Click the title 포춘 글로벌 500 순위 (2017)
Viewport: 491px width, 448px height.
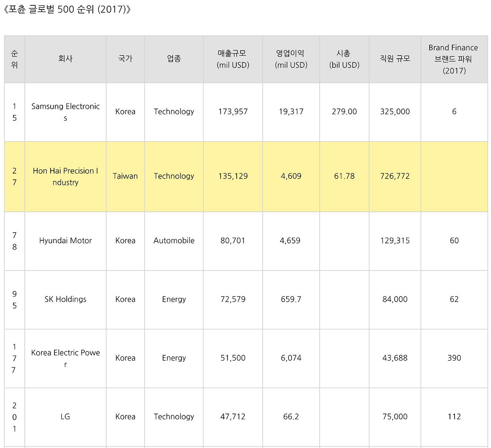pyautogui.click(x=67, y=9)
